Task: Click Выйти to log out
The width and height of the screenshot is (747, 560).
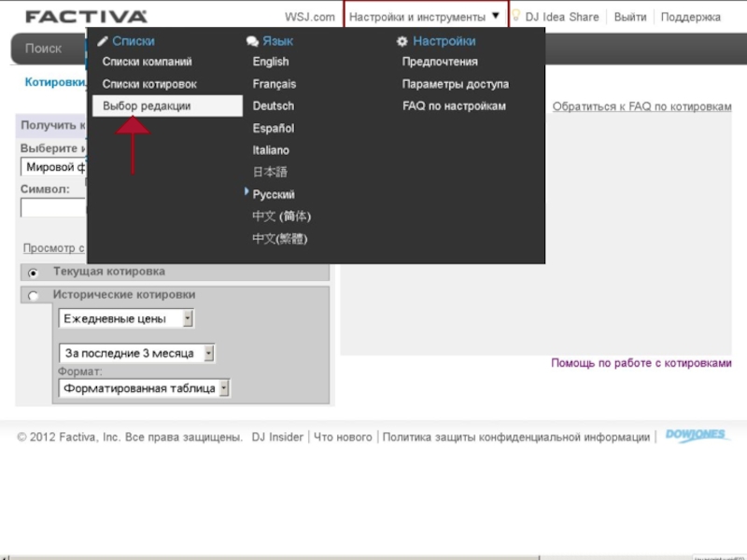Action: 629,17
